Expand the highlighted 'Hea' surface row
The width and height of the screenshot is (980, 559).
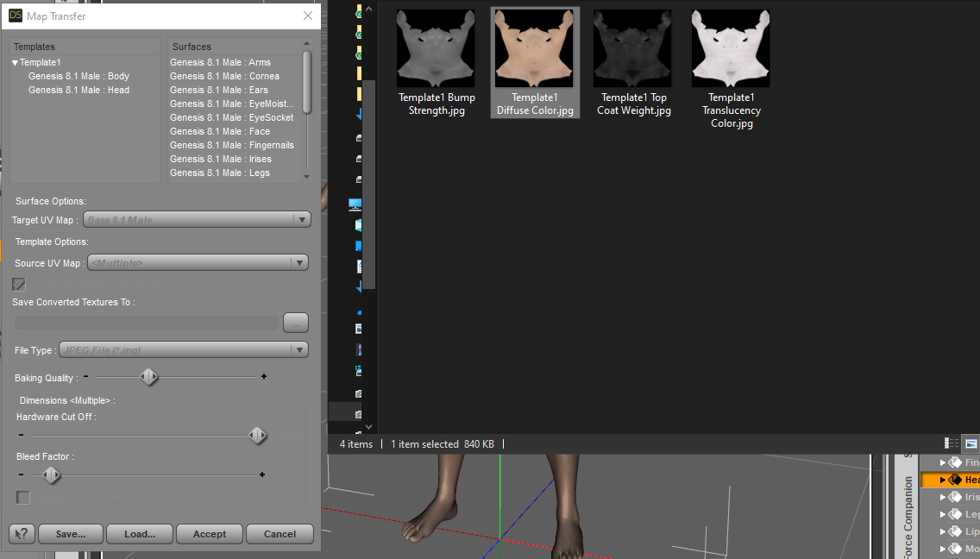[x=943, y=480]
